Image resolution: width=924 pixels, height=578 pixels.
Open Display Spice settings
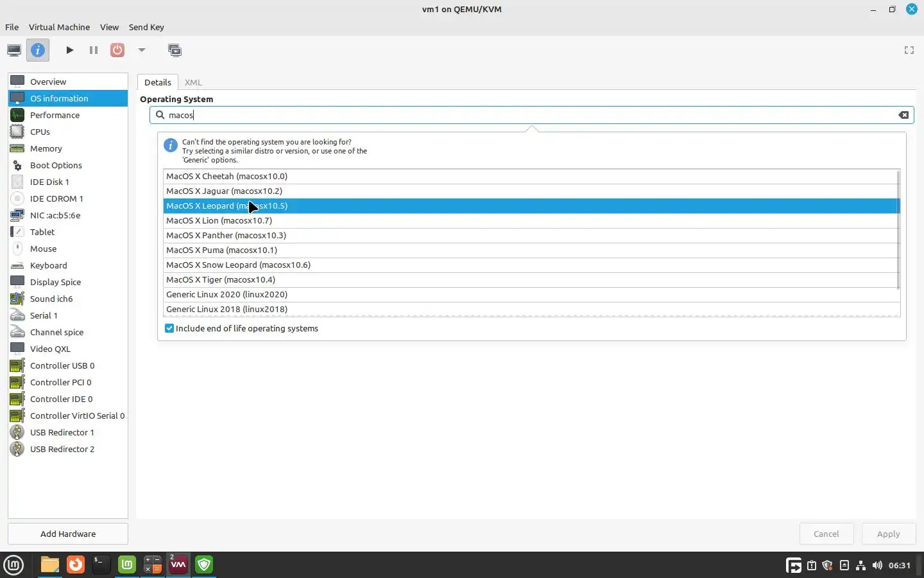[x=68, y=282]
